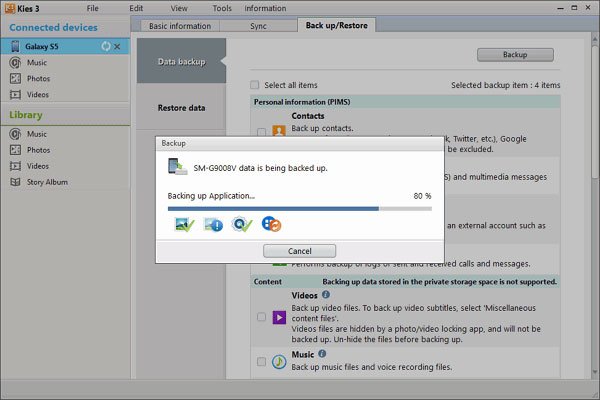Click the Content section header
Image resolution: width=600 pixels, height=400 pixels.
click(x=405, y=282)
